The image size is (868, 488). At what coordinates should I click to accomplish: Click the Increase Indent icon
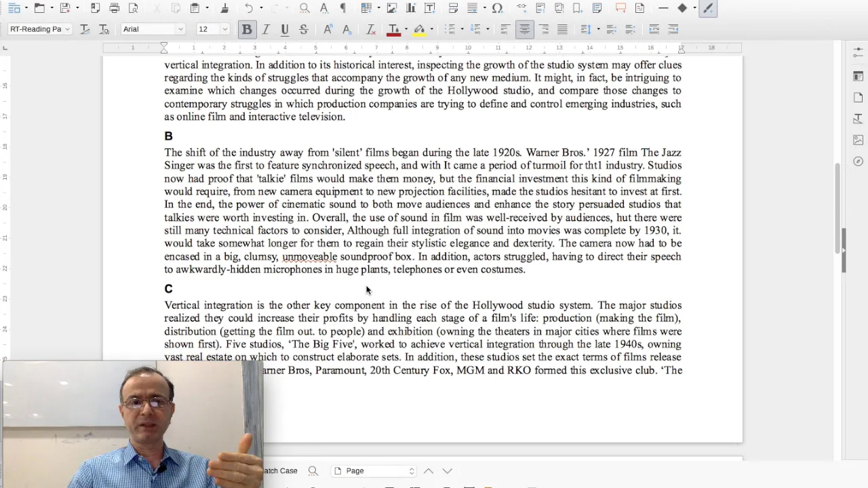point(654,29)
